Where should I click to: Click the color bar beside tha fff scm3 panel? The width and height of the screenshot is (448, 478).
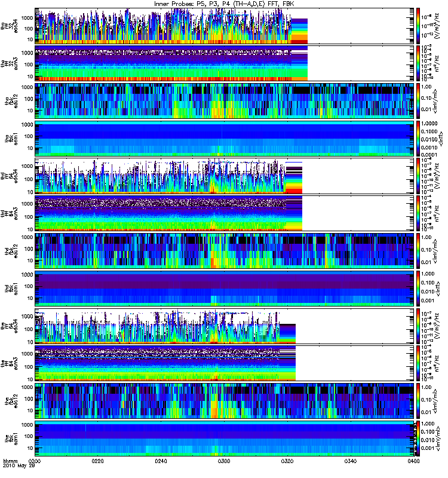(418, 63)
